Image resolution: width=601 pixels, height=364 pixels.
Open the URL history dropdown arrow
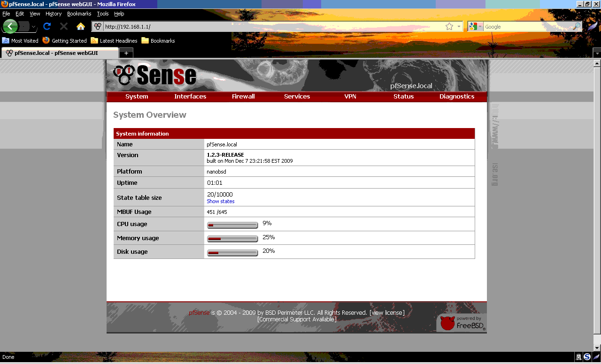pyautogui.click(x=459, y=27)
